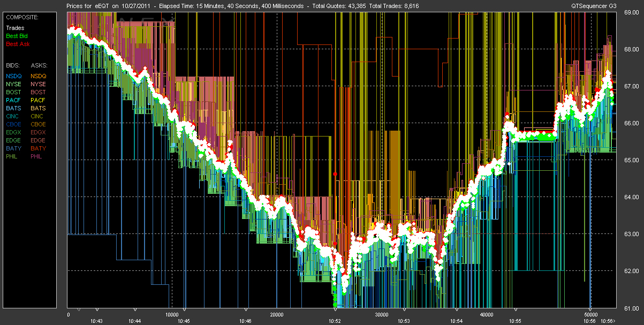This screenshot has width=644, height=325.
Task: Click the 40000 quote count axis label
Action: [486, 315]
